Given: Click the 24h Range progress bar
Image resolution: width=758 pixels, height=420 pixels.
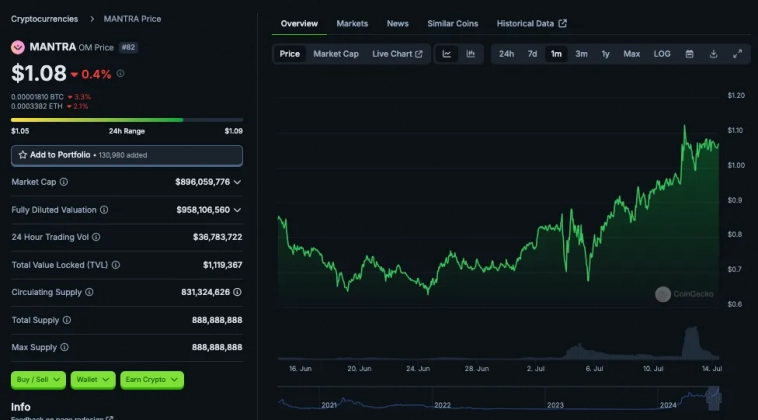Looking at the screenshot, I should [127, 119].
